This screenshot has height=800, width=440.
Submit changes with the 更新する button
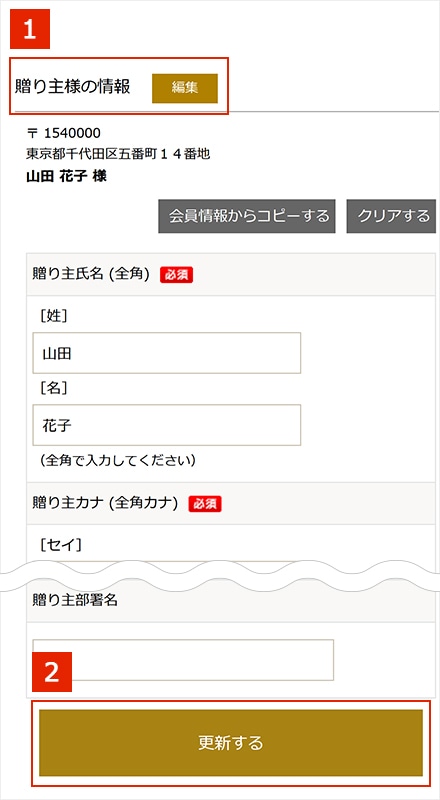(231, 743)
